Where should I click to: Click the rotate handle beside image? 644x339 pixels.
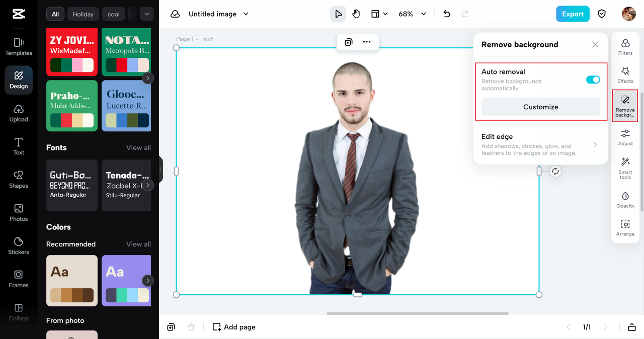pos(555,172)
